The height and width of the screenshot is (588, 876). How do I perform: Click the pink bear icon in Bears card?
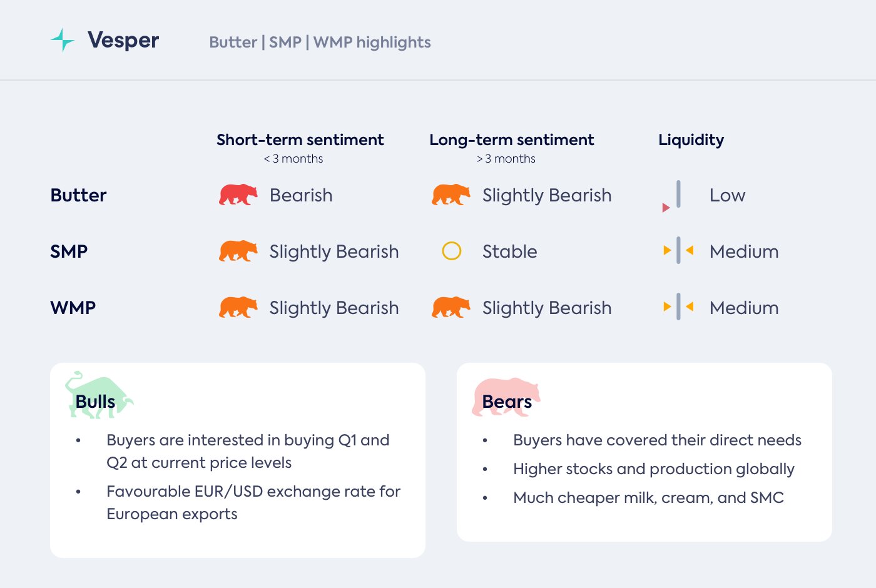click(506, 397)
